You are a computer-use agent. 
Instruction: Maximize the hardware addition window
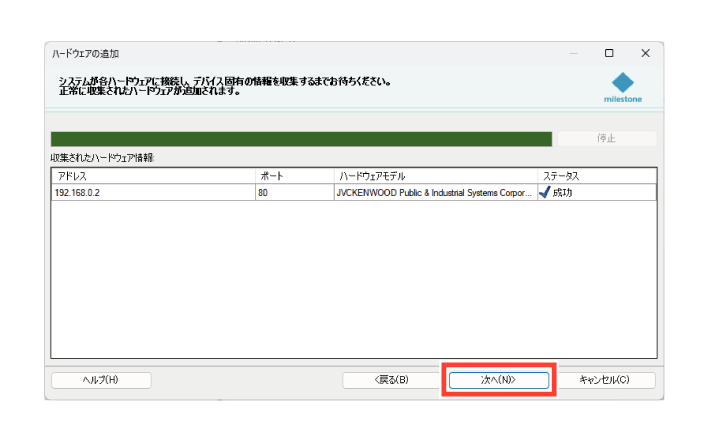tap(609, 53)
